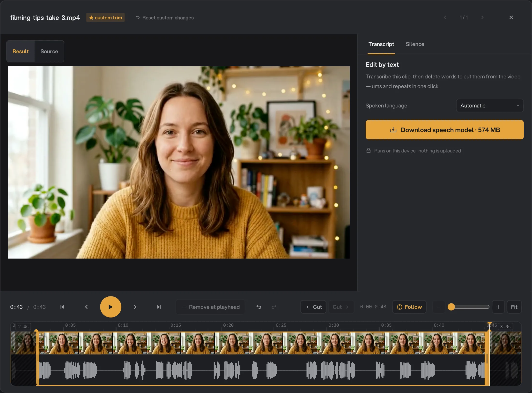Go to the previous clip arrow
532x393 pixels.
click(445, 17)
